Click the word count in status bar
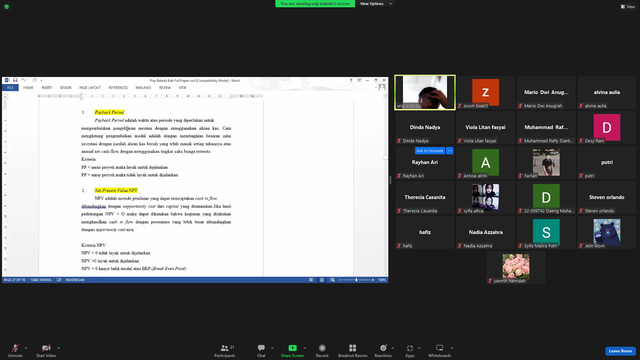 click(40, 280)
